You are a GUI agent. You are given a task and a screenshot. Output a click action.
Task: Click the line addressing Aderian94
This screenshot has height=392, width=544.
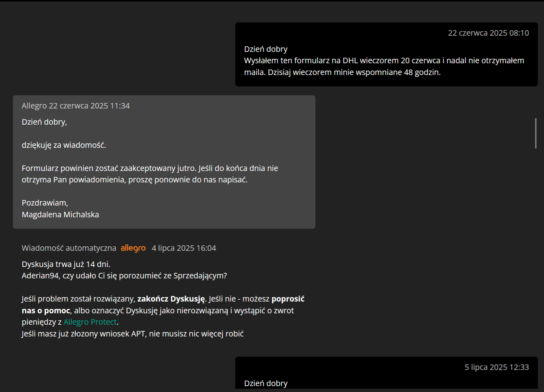tap(124, 276)
